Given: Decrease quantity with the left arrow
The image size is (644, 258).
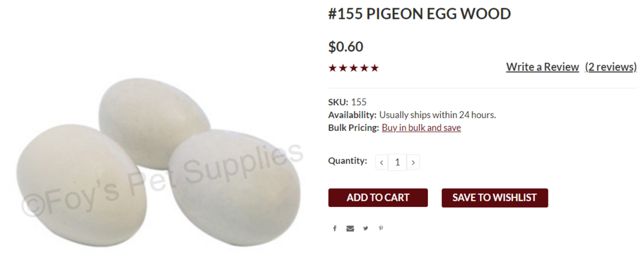Looking at the screenshot, I should tap(381, 163).
